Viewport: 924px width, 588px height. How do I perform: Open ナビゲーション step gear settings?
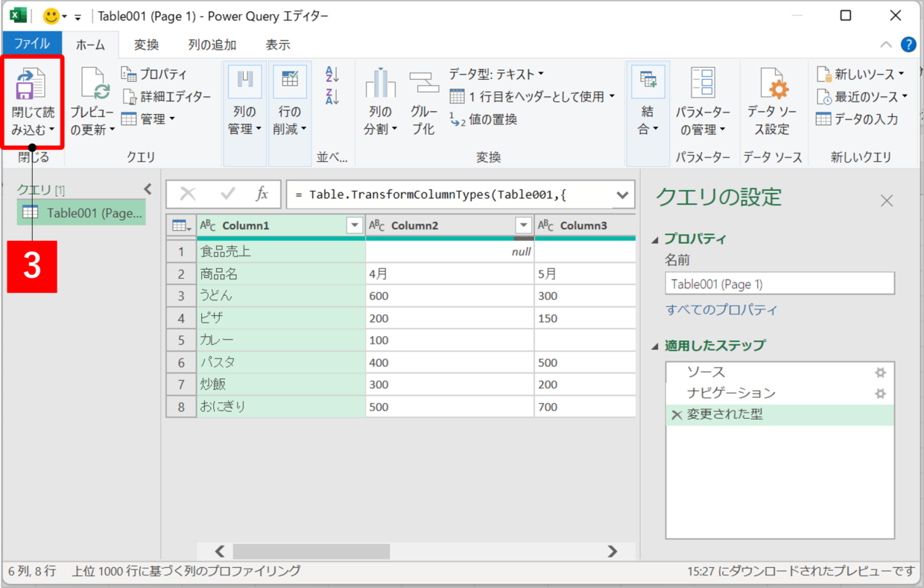[880, 393]
